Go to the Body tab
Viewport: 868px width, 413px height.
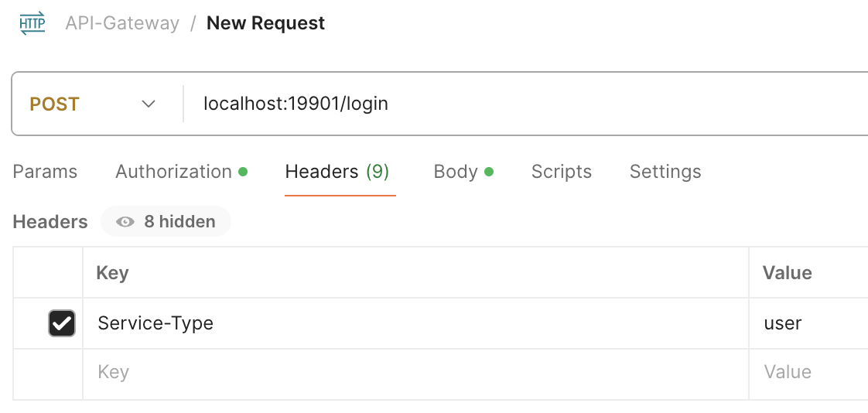point(456,172)
